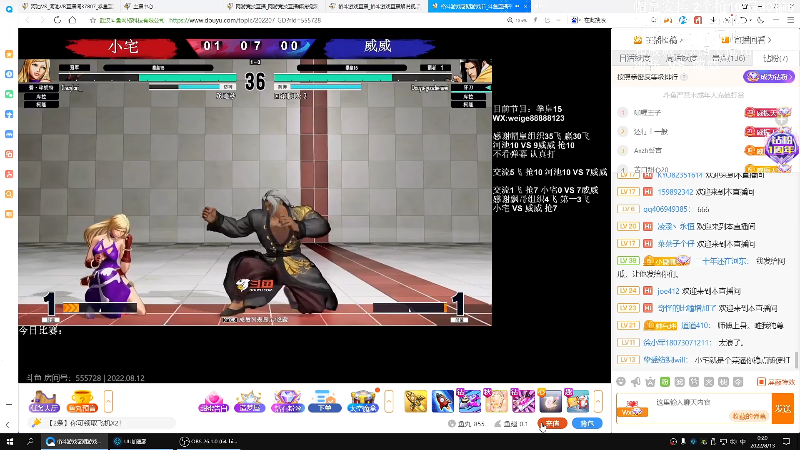Open the treasure chest icon

[x=363, y=402]
